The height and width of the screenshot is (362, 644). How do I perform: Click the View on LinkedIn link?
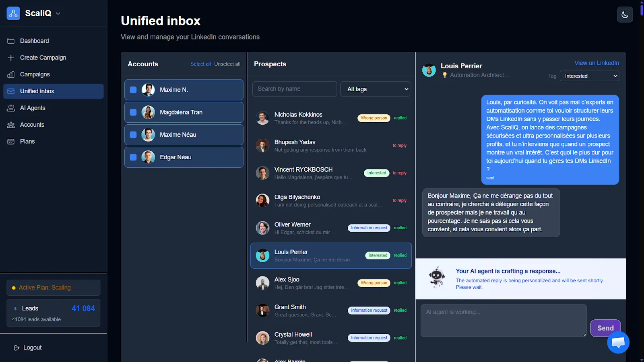[x=597, y=63]
